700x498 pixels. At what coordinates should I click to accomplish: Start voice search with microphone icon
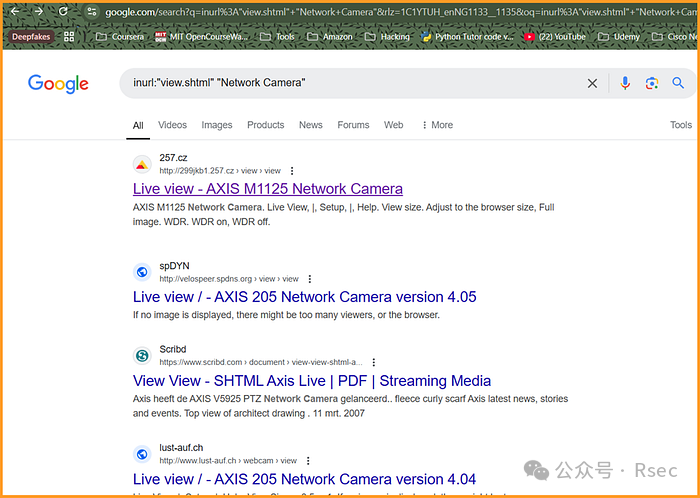click(625, 83)
